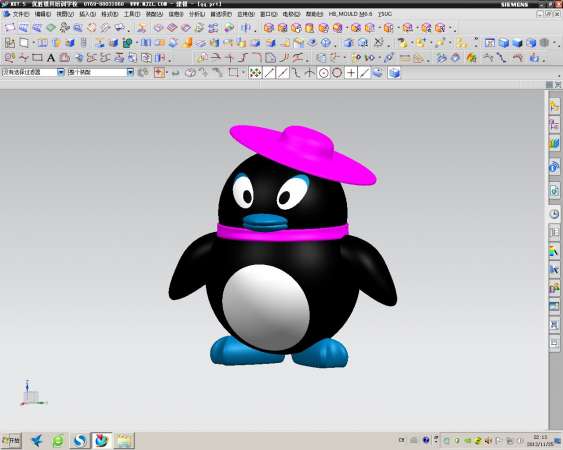
Task: Open the blue 'e' browser icon in resource bar
Action: [x=554, y=166]
